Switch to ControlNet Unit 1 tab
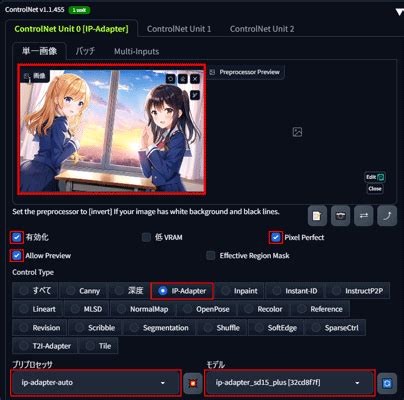404x400 pixels. point(179,29)
